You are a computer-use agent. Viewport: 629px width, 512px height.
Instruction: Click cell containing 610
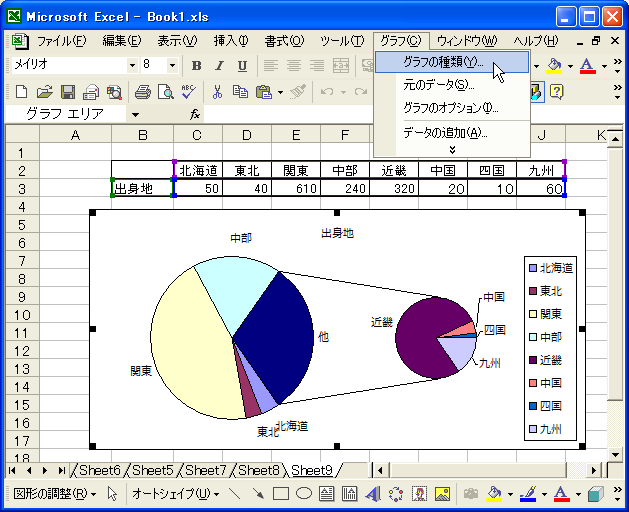click(x=296, y=188)
